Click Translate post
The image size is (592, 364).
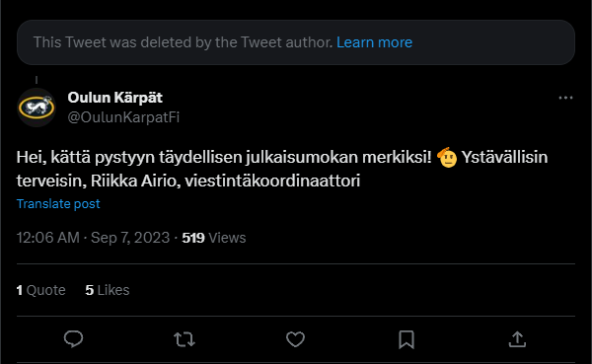click(x=58, y=204)
